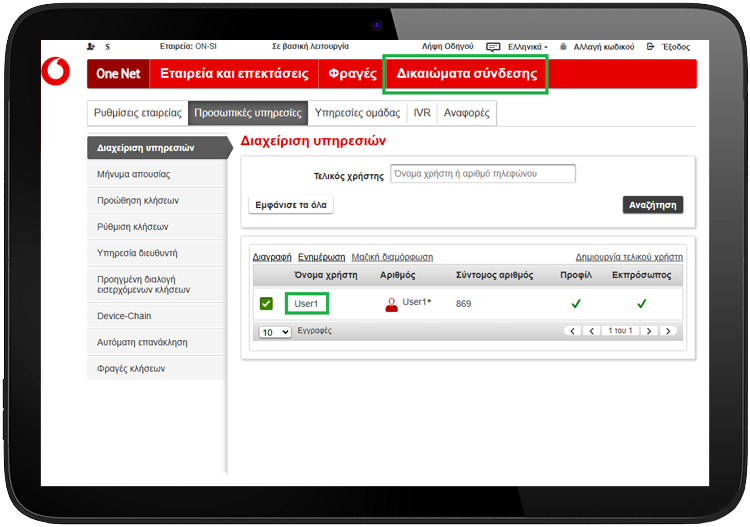Click the '1 του 1' page indicator

click(620, 330)
